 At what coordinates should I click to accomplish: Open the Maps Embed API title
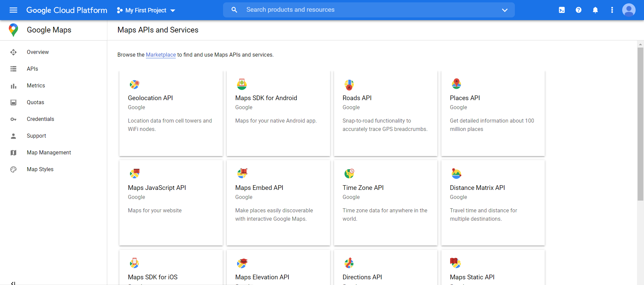click(x=259, y=188)
